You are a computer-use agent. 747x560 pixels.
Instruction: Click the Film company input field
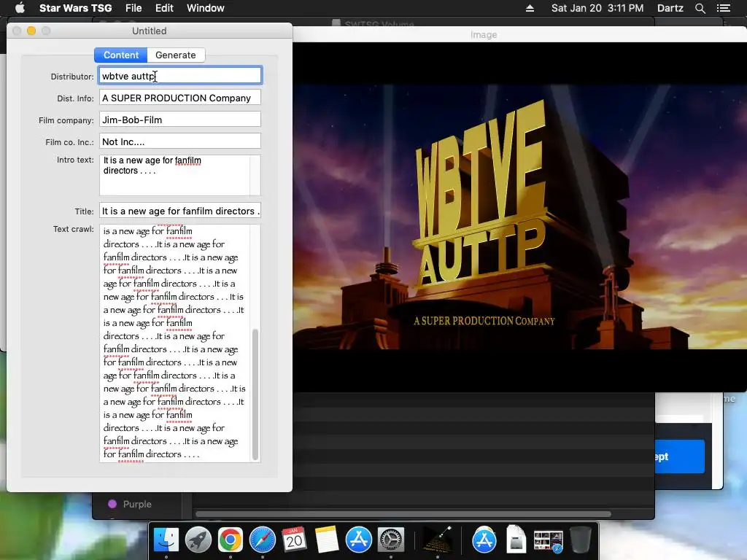point(180,120)
